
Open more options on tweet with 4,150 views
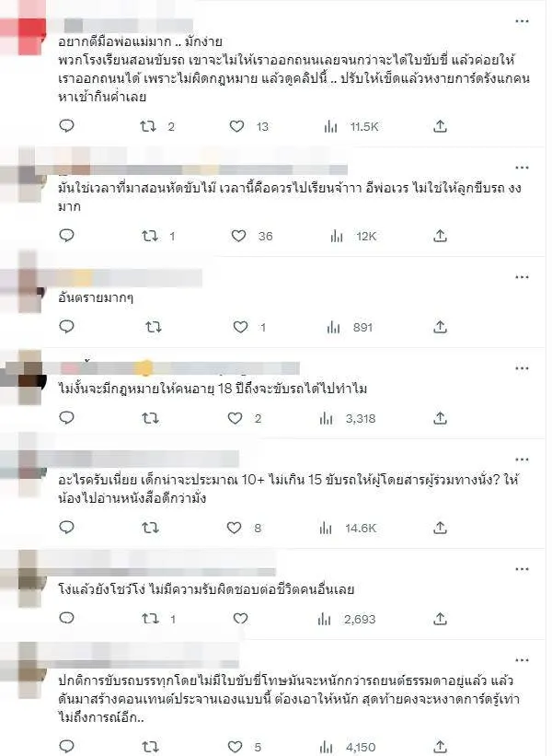(523, 660)
